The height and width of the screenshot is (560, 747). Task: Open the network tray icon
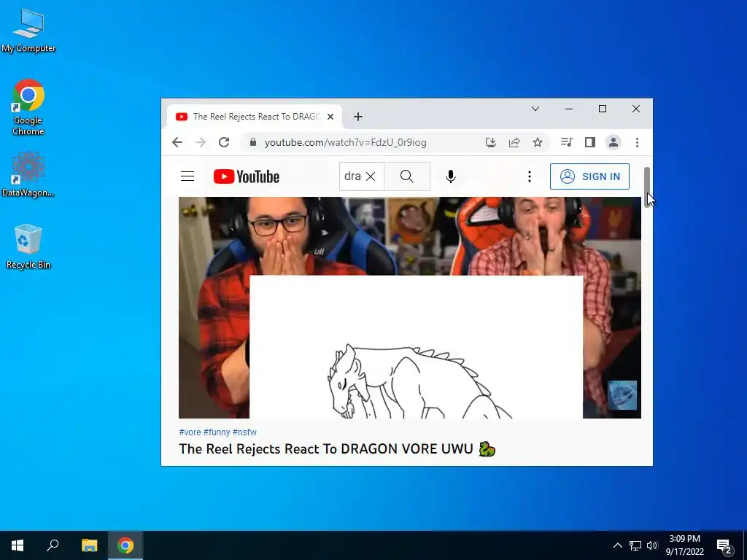(x=635, y=545)
